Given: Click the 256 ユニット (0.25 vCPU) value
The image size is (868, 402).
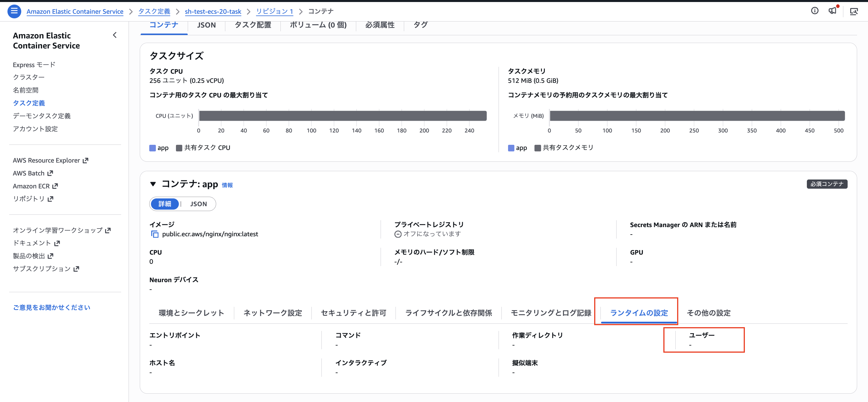Looking at the screenshot, I should tap(187, 81).
